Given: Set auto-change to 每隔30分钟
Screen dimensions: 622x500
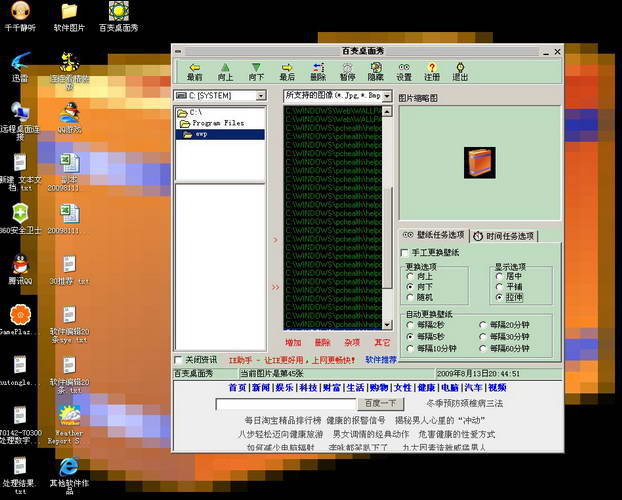Looking at the screenshot, I should click(x=483, y=337).
